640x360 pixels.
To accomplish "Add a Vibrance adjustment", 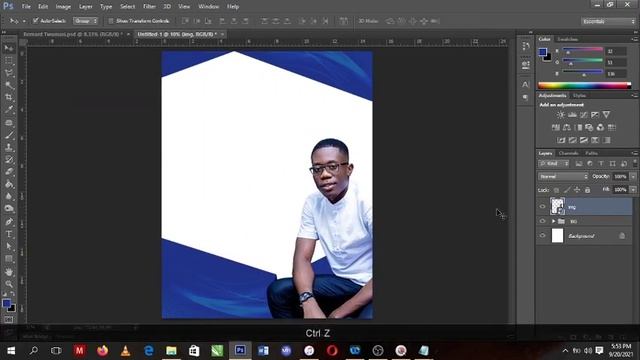I will pyautogui.click(x=607, y=115).
